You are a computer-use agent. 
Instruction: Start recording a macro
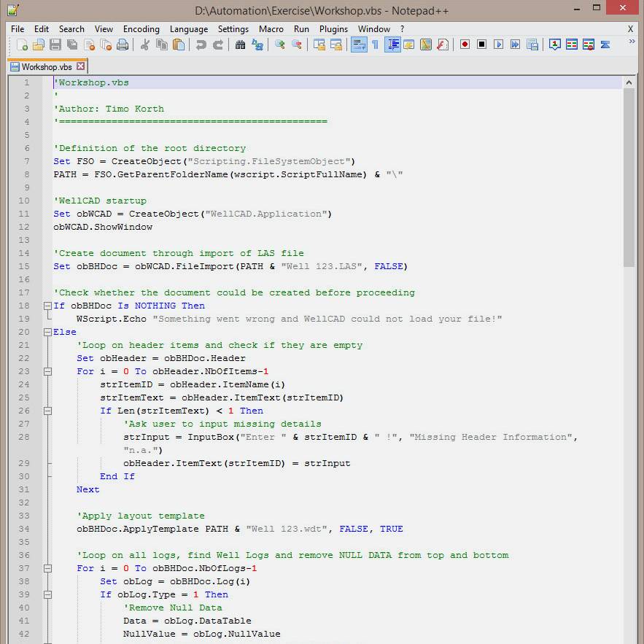465,44
